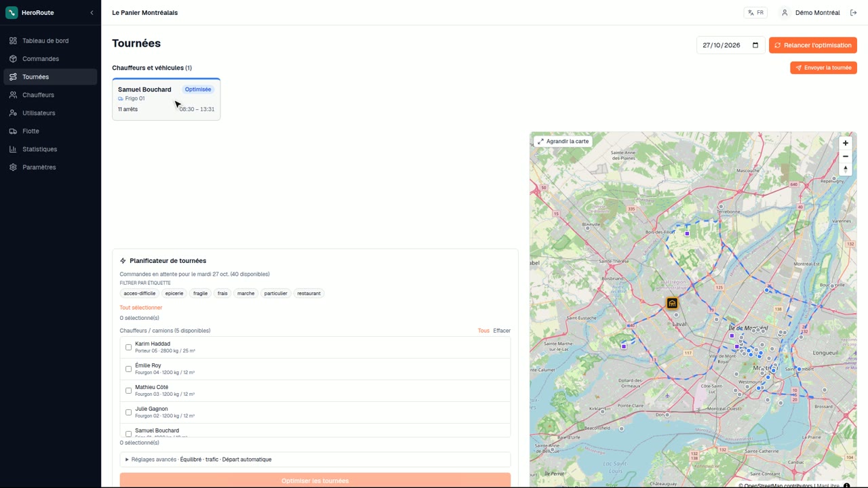Toggle the fragile tag chip
Screen dimensions: 868x488
click(x=200, y=293)
